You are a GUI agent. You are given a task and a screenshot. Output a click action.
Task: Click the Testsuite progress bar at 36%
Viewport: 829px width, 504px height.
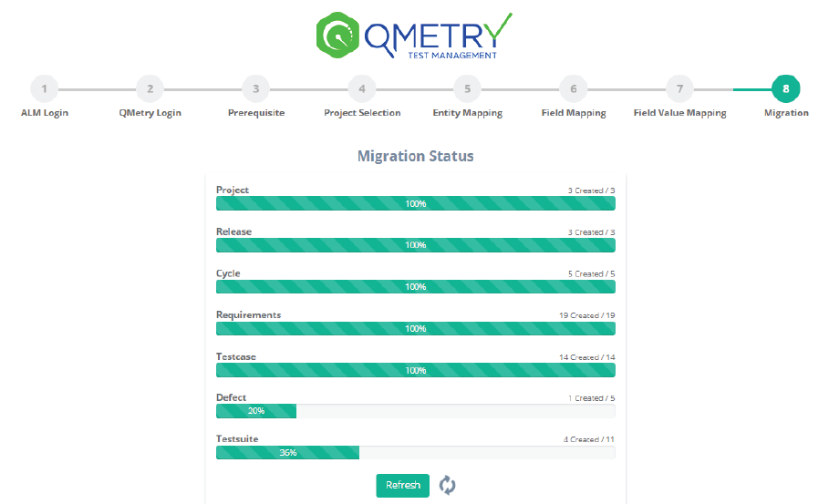click(x=416, y=453)
